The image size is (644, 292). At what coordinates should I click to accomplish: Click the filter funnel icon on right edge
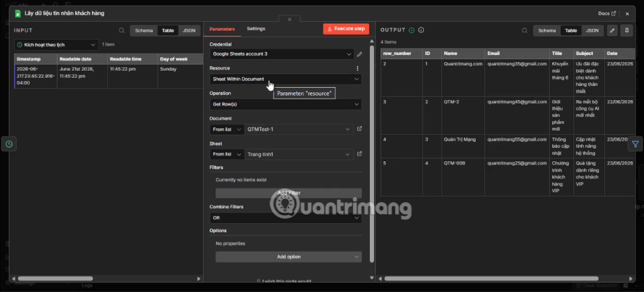coord(636,144)
